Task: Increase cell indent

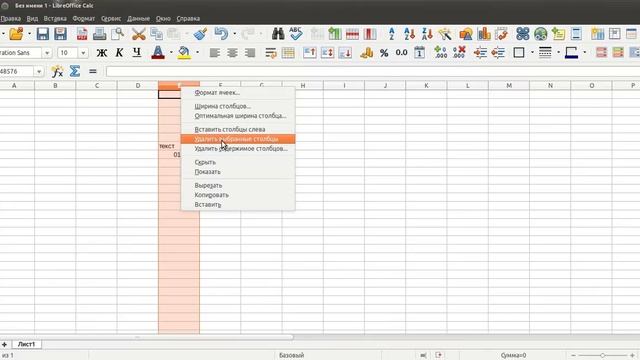Action: (x=480, y=53)
